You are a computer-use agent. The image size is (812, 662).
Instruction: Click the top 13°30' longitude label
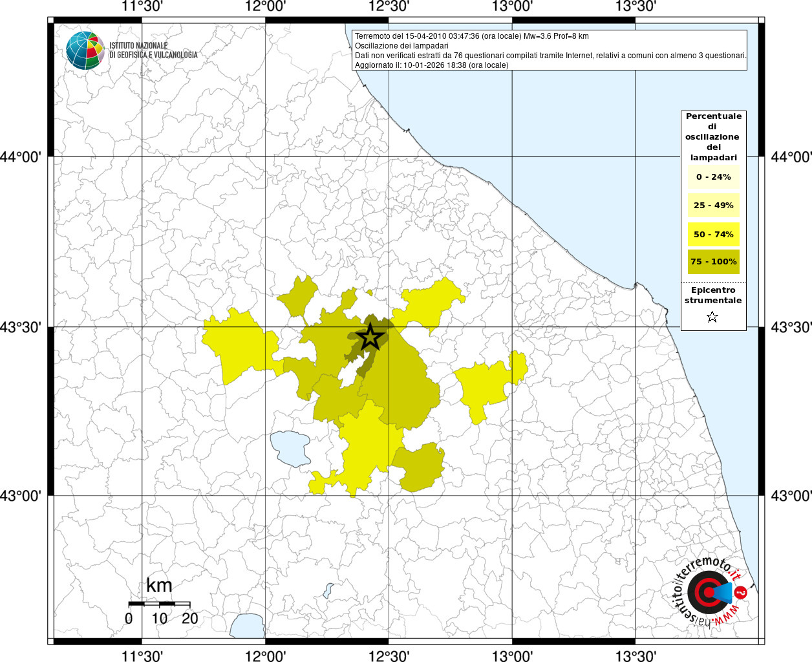tap(636, 6)
